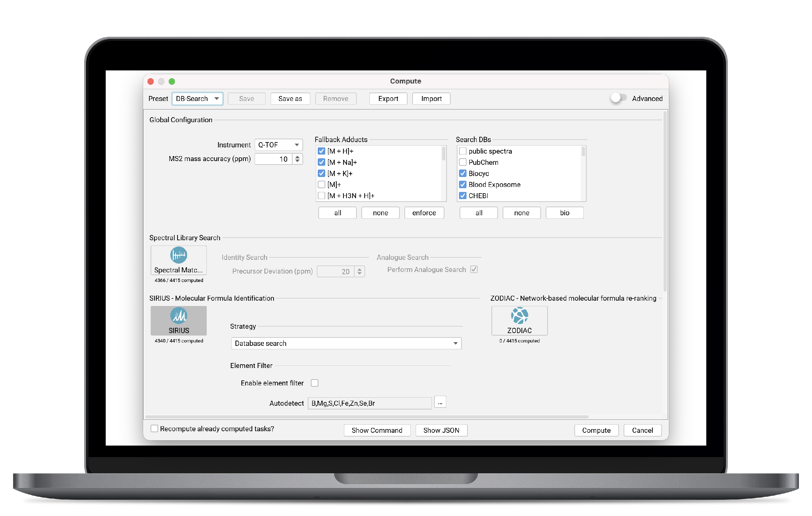812x516 pixels.
Task: Toggle the Advanced switch
Action: click(x=618, y=98)
